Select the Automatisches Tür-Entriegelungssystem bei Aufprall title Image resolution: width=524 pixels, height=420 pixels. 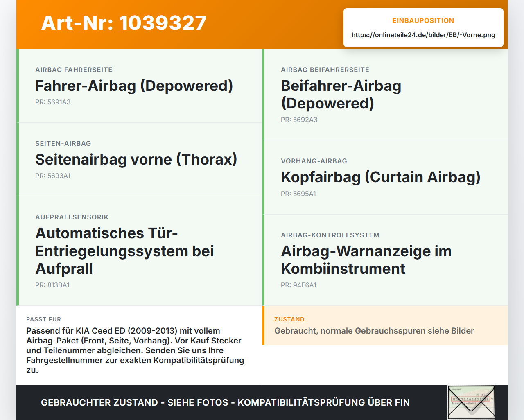click(x=125, y=251)
